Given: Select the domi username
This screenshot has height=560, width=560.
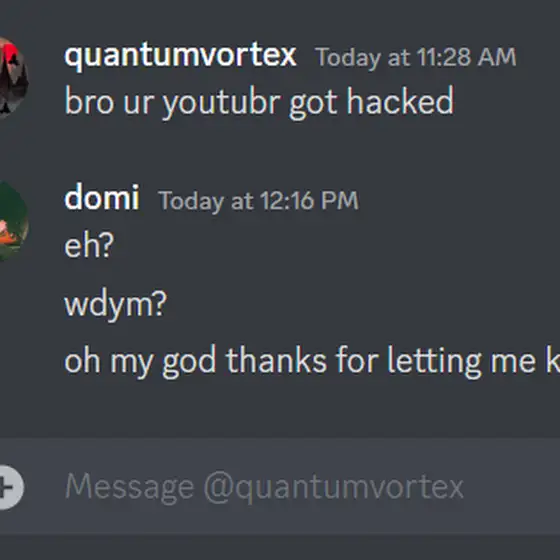Looking at the screenshot, I should pyautogui.click(x=102, y=197).
